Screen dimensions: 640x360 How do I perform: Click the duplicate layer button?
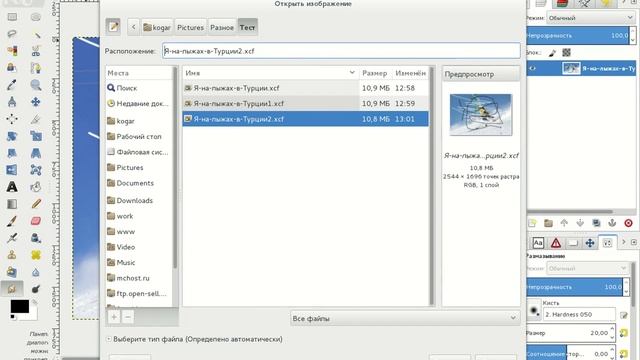pyautogui.click(x=596, y=223)
